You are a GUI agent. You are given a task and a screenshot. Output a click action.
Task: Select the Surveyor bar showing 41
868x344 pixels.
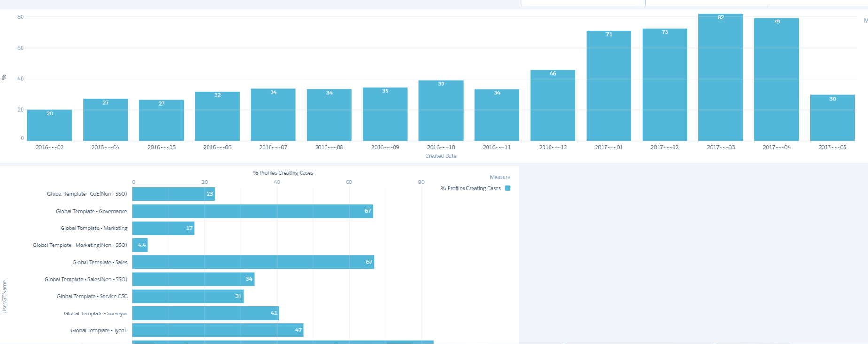click(206, 313)
